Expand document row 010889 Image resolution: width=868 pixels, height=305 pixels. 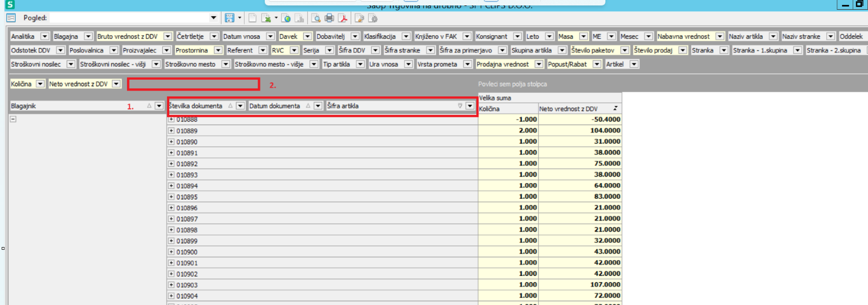[x=171, y=131]
